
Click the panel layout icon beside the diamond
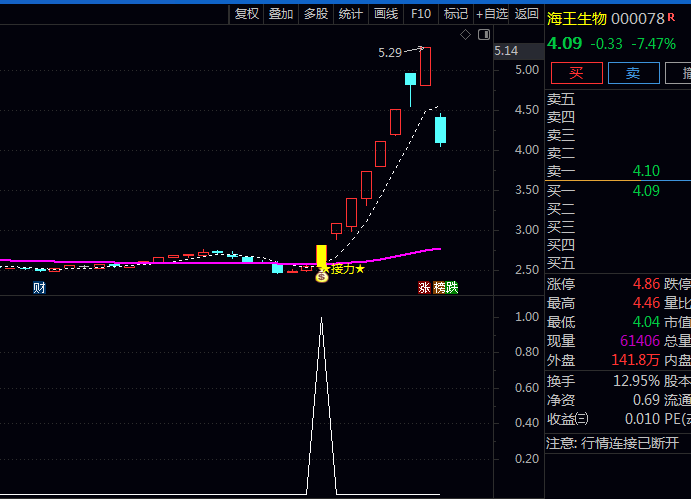[484, 35]
